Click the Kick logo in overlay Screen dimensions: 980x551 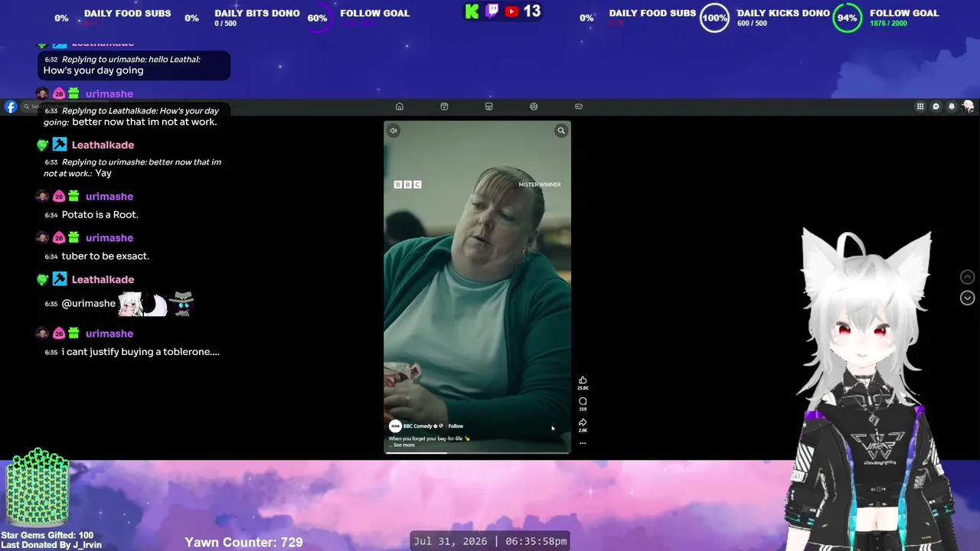tap(472, 11)
